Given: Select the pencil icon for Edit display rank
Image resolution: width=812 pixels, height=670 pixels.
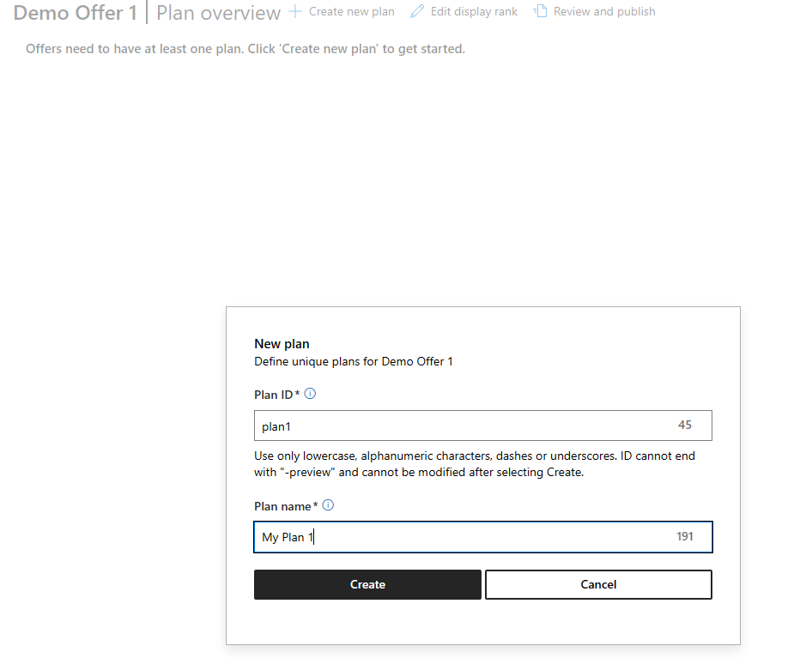Looking at the screenshot, I should (416, 11).
